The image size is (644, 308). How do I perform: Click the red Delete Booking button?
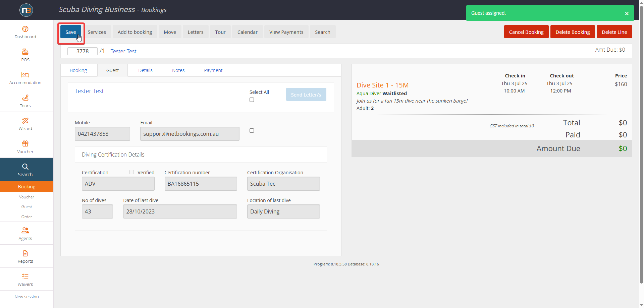[573, 32]
